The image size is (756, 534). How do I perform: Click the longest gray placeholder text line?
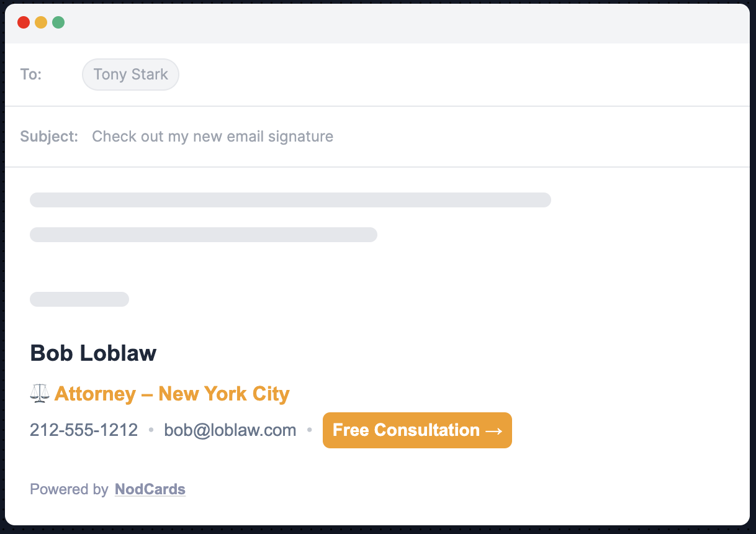tap(290, 200)
